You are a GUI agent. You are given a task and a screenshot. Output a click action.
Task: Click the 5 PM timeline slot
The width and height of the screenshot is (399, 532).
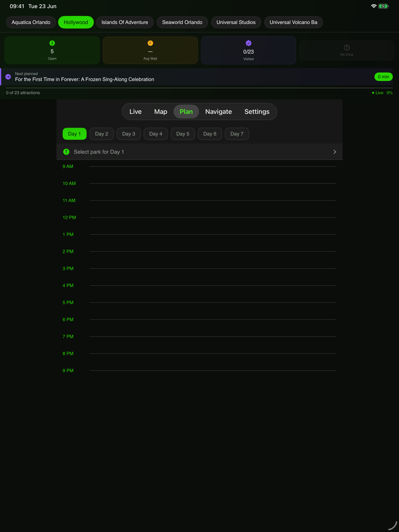pos(199,303)
